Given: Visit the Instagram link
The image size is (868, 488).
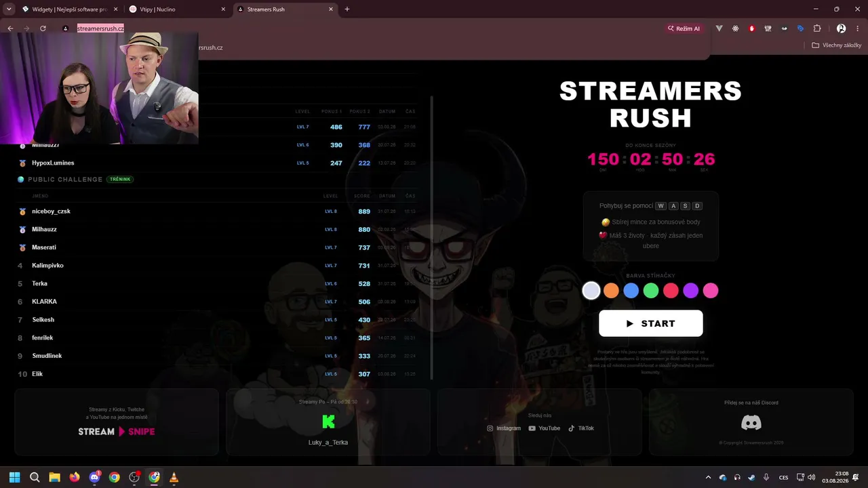Looking at the screenshot, I should pyautogui.click(x=504, y=428).
